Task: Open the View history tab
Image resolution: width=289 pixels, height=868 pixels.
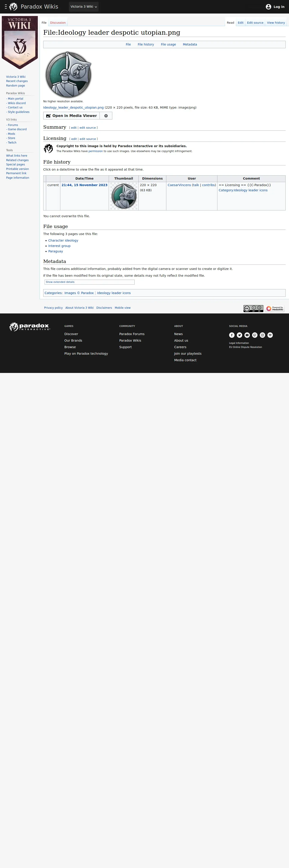Action: [x=276, y=23]
